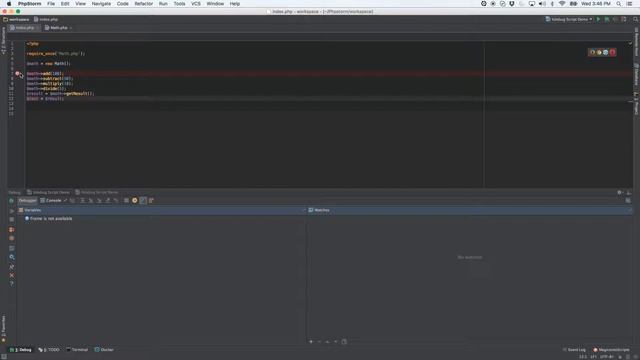The width and height of the screenshot is (640, 360).
Task: Open the Navigate menu
Action: tap(101, 4)
